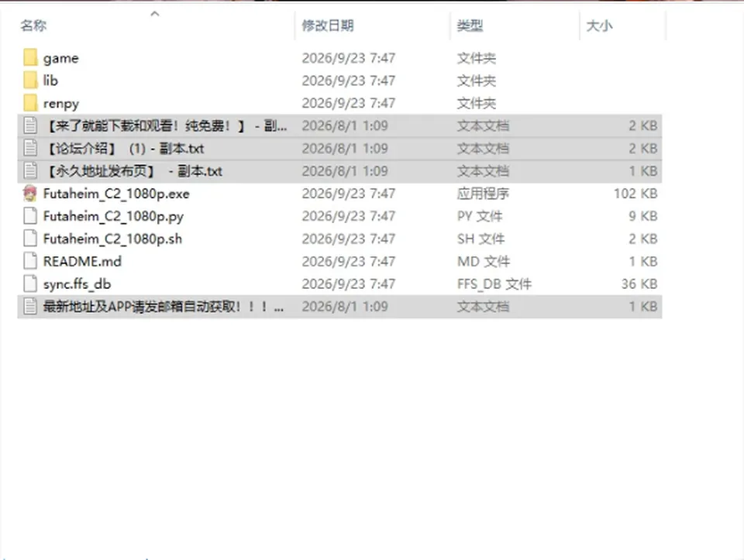
Task: Click the sync.ffs_db file icon
Action: (x=30, y=284)
